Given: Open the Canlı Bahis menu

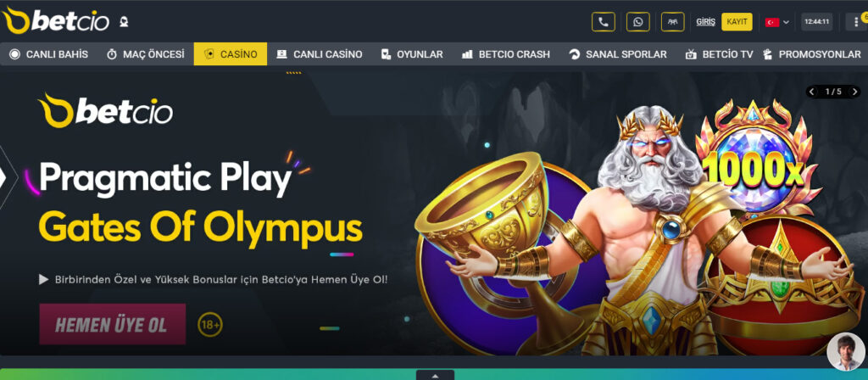Looking at the screenshot, I should [x=49, y=54].
